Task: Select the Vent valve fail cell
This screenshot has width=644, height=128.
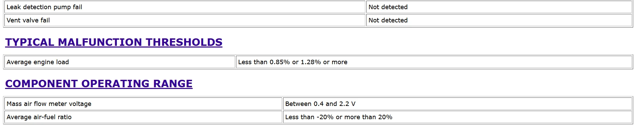Action: (185, 20)
